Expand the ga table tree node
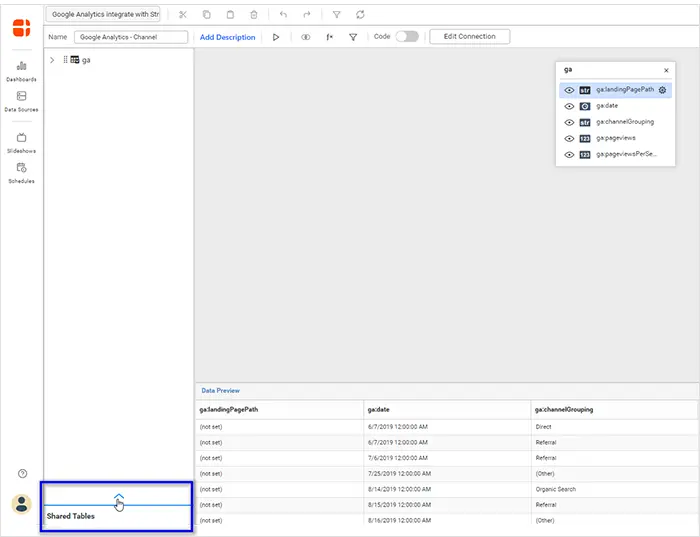Screen dimensions: 700x537 (x=52, y=60)
